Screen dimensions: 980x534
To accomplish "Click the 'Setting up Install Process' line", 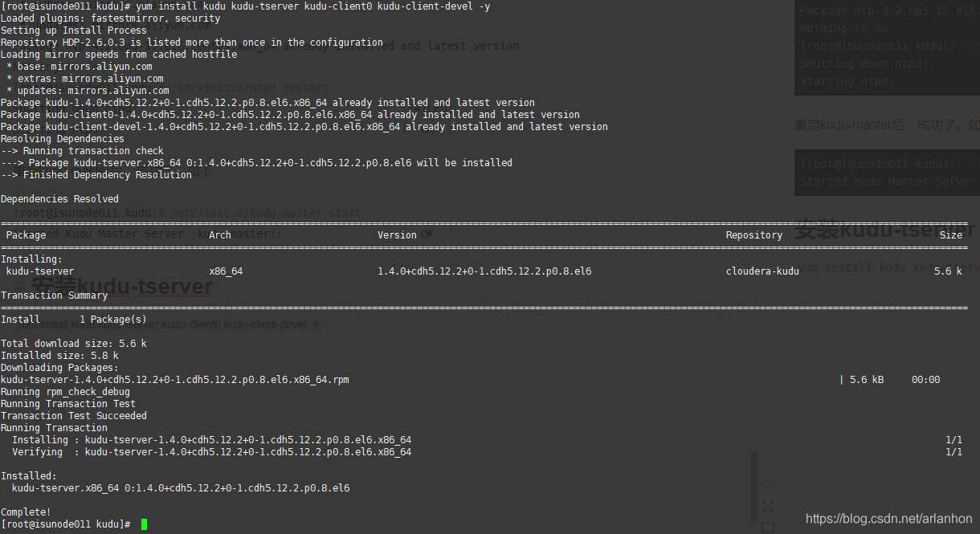I will pyautogui.click(x=74, y=31).
